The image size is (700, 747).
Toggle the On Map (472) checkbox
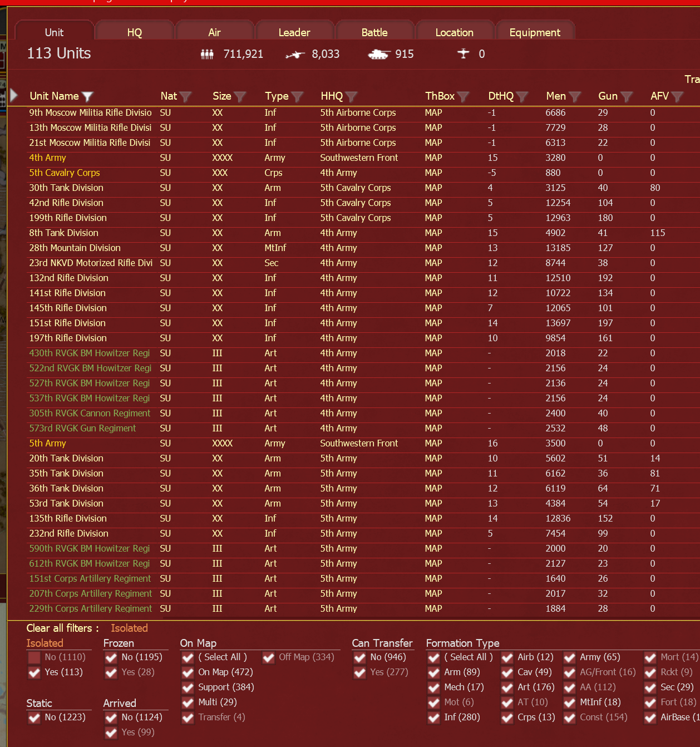(188, 672)
